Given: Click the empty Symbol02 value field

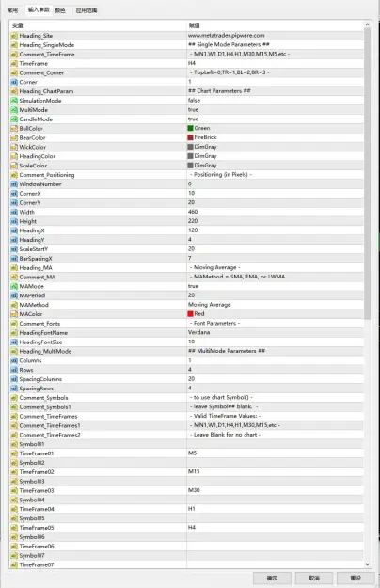Looking at the screenshot, I should coord(275,462).
